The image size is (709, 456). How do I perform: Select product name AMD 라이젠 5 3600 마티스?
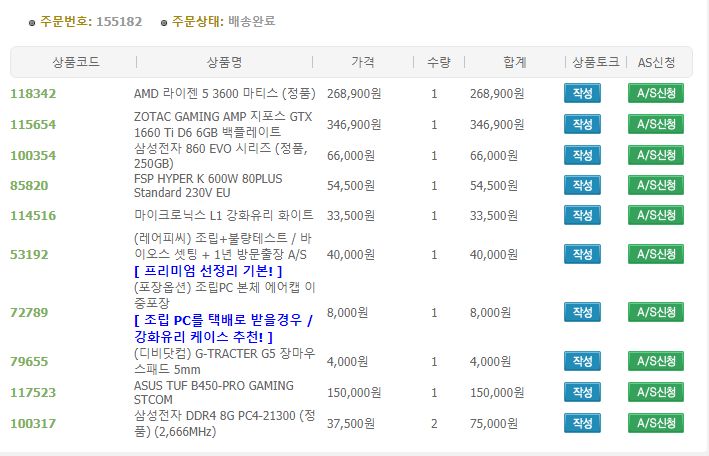[x=224, y=94]
